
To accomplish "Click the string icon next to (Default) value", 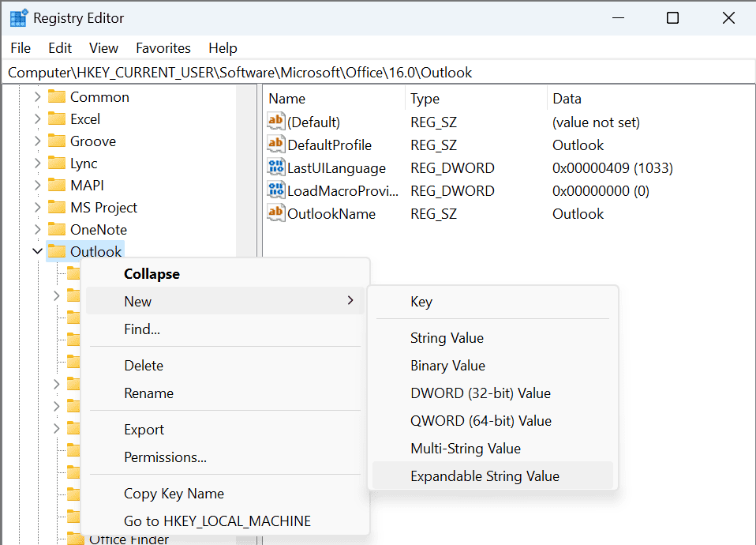I will tap(275, 121).
